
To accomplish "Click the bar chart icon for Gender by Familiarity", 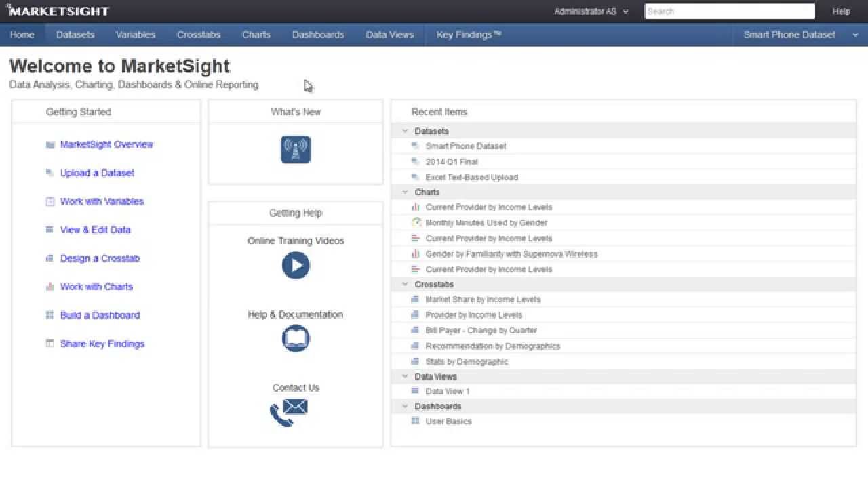I will point(416,253).
